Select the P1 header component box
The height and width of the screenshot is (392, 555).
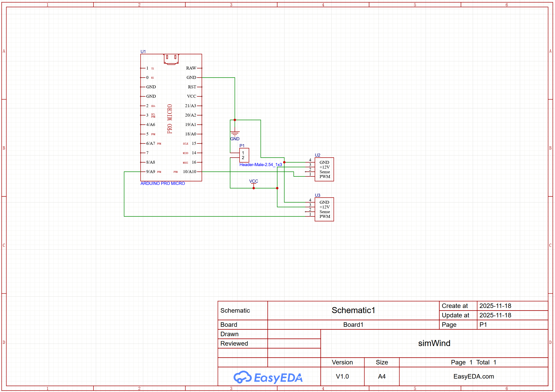pyautogui.click(x=244, y=155)
